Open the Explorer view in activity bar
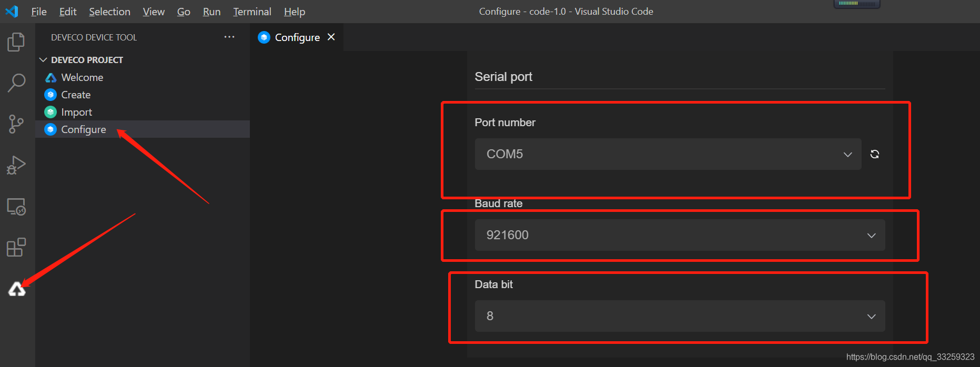 click(16, 42)
